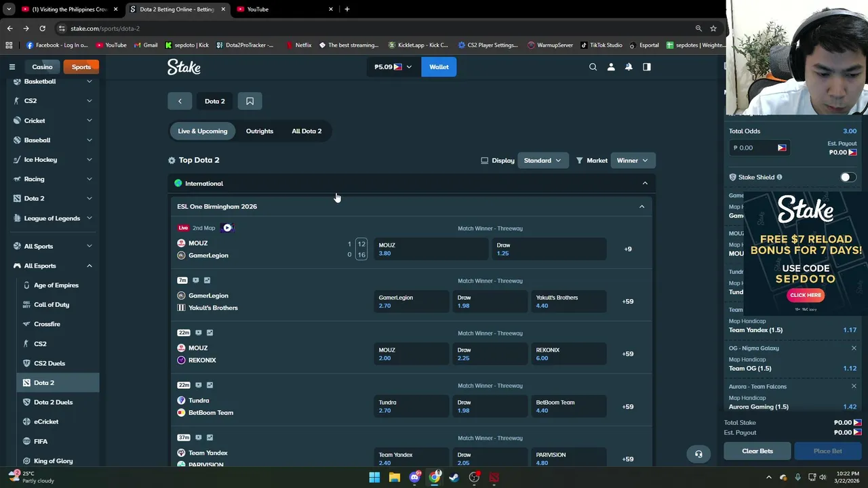Viewport: 868px width, 488px height.
Task: Select Draw 2.25 for MOUZ vs REKONIX
Action: [x=490, y=354]
